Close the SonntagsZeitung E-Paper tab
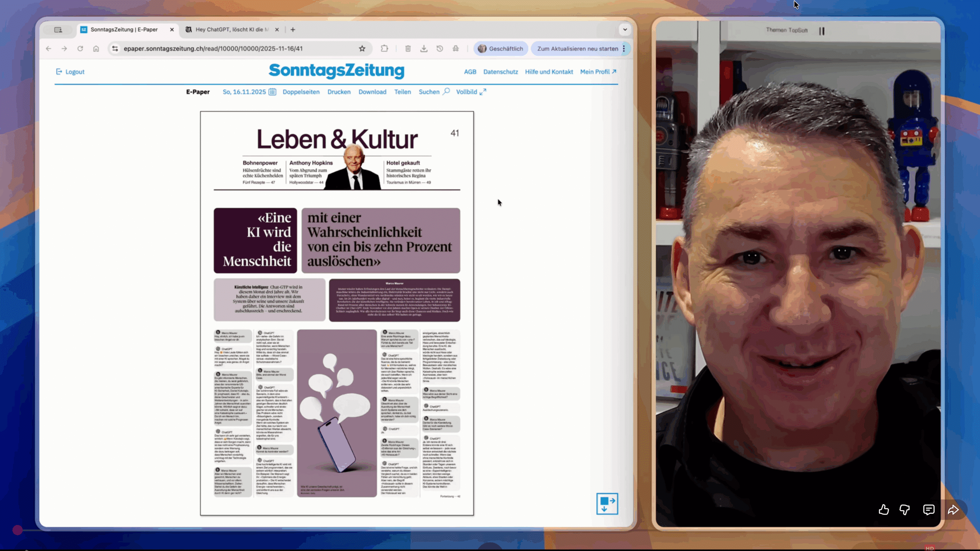Screen dimensions: 980x551 coord(172,29)
